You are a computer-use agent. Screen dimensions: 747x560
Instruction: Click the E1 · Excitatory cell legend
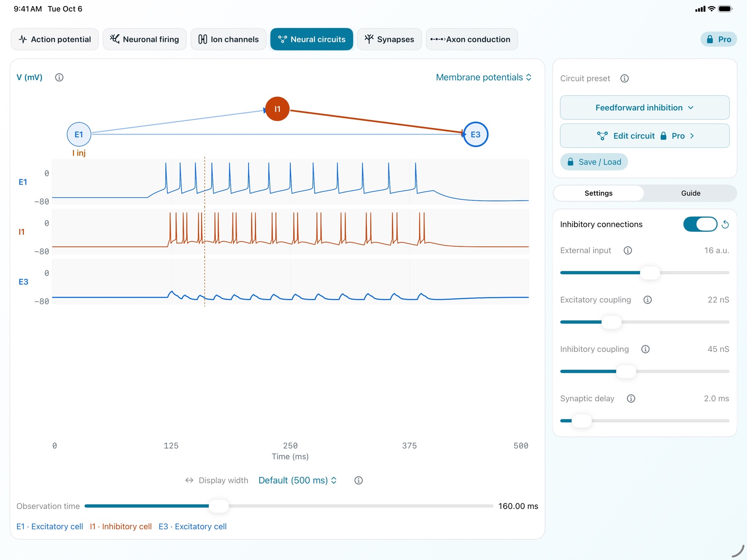tap(50, 526)
